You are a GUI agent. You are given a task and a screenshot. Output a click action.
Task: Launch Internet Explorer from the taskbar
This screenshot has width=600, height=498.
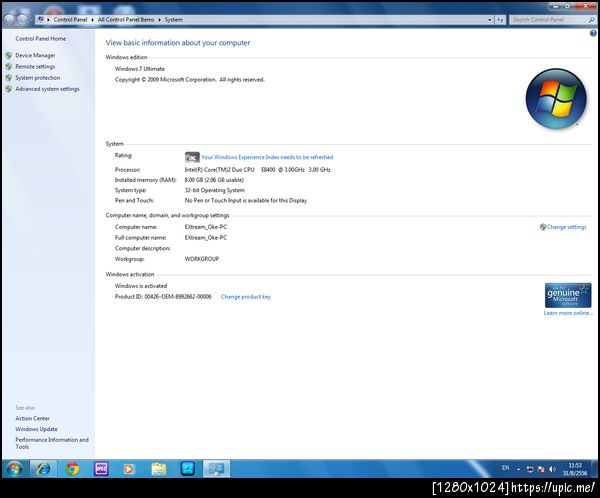[x=43, y=469]
